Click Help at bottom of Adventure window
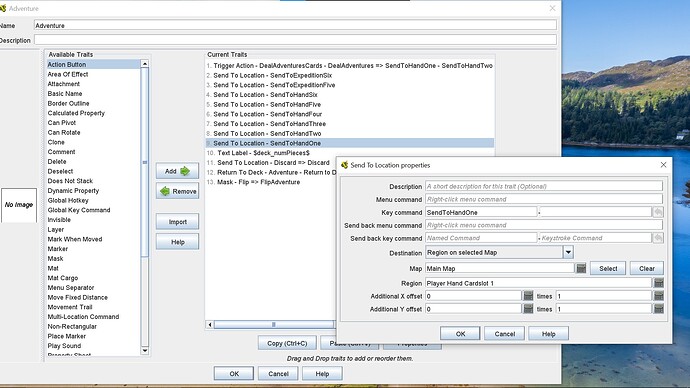The image size is (690, 388). click(x=322, y=373)
